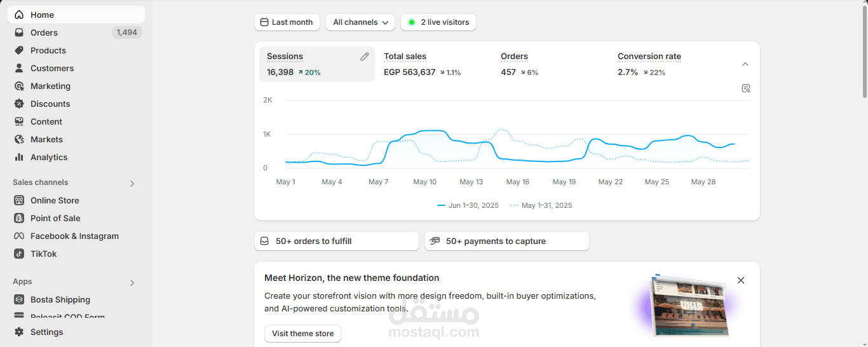Open 50+ orders to fulfill
The height and width of the screenshot is (347, 868).
337,241
